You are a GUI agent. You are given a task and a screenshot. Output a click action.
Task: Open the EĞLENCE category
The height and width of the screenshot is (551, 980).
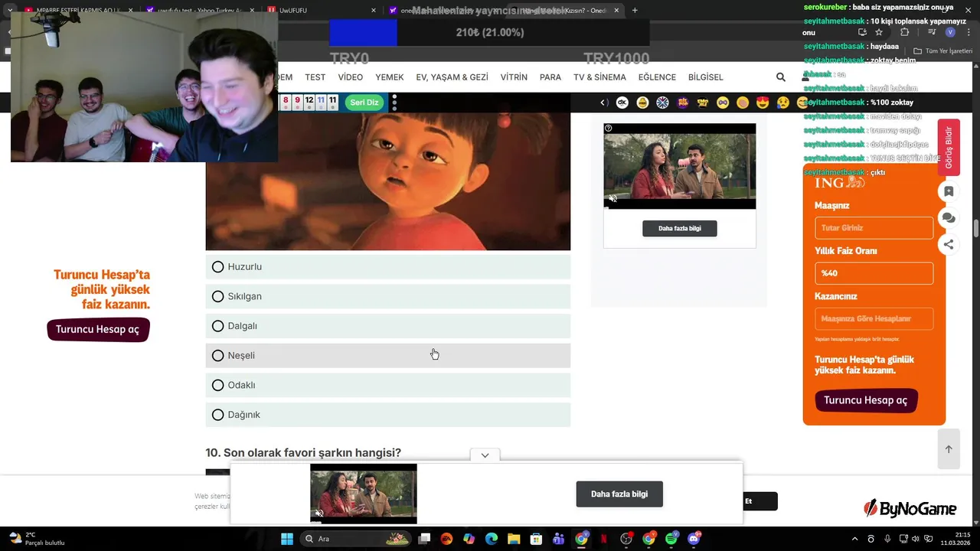point(657,77)
